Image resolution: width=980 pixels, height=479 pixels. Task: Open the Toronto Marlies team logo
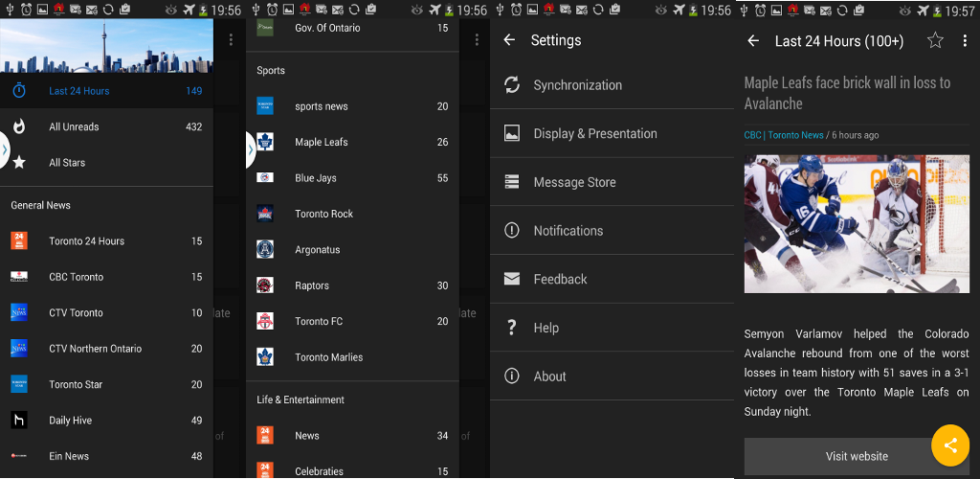tap(265, 357)
